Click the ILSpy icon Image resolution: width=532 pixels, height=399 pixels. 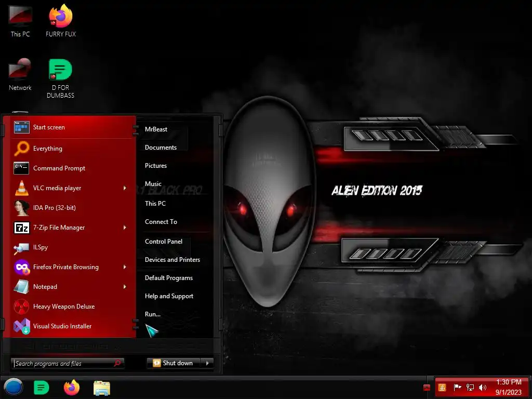pyautogui.click(x=21, y=248)
